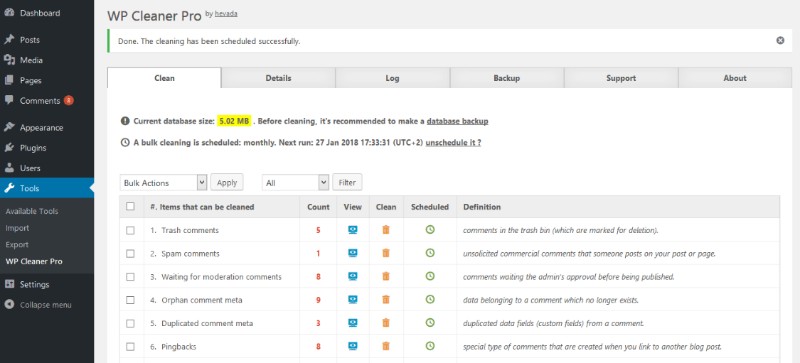Clean Trash comments with trash icon
800x363 pixels.
386,230
